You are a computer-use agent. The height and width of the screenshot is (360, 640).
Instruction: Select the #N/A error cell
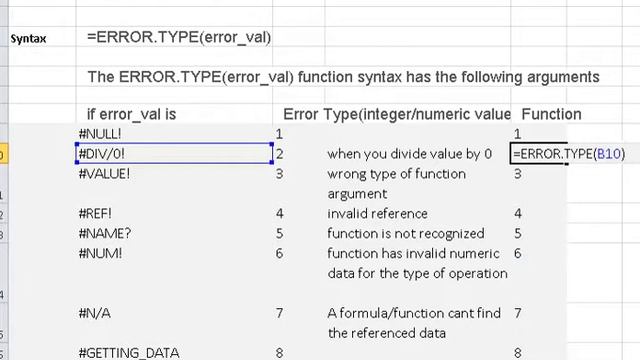coord(94,313)
